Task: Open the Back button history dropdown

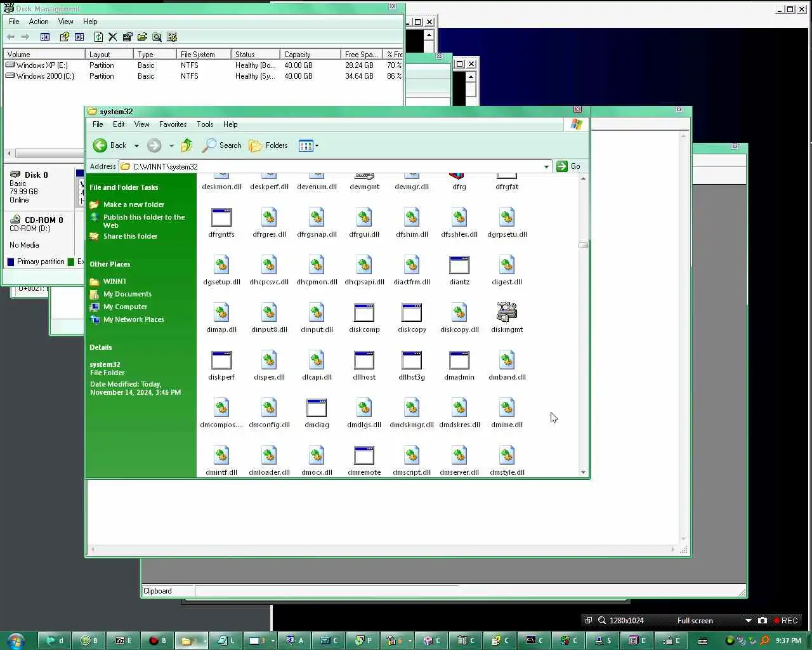Action: click(x=136, y=145)
